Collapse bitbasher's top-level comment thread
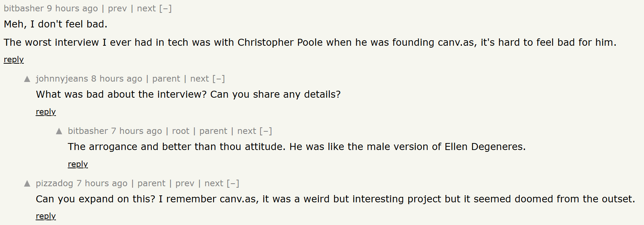 (165, 8)
